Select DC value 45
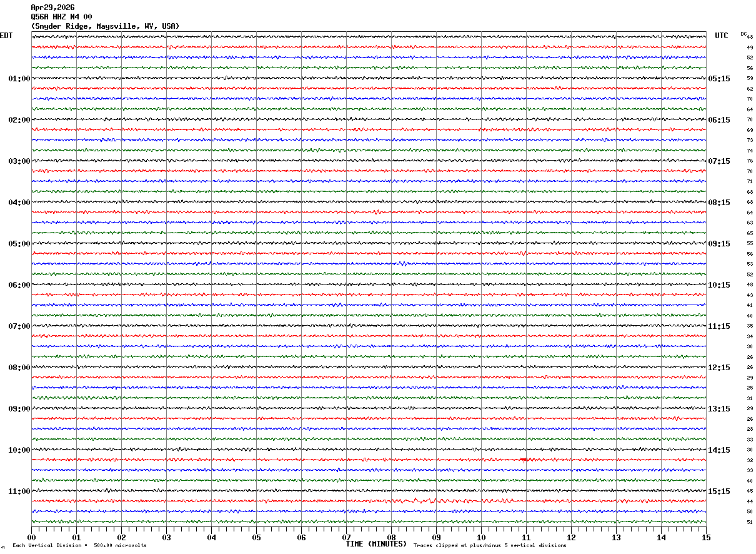 [x=750, y=491]
